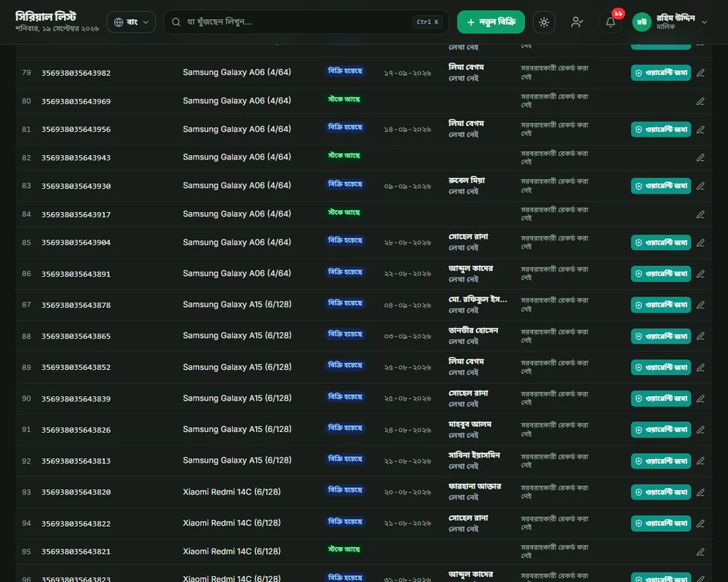The image size is (728, 582).
Task: Click Xiaomi Redmi 14C model in row 93
Action: pos(232,492)
